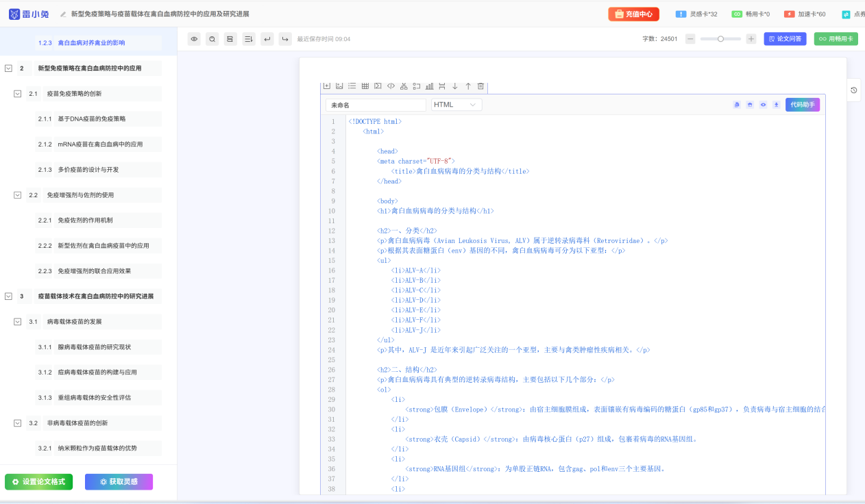Click the 灵感卡*32 card indicator
Image resolution: width=865 pixels, height=504 pixels.
[696, 14]
